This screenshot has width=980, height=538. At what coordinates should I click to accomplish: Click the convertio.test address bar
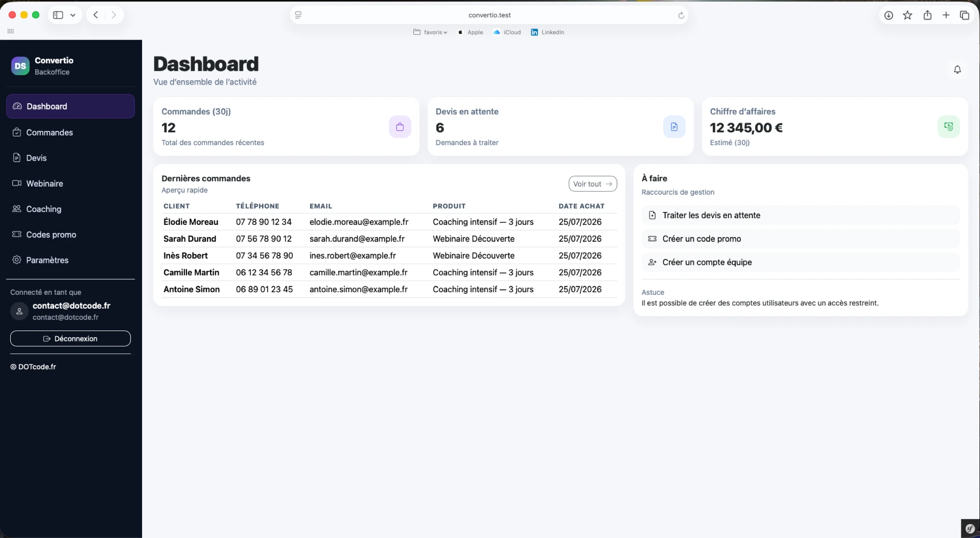[x=489, y=15]
